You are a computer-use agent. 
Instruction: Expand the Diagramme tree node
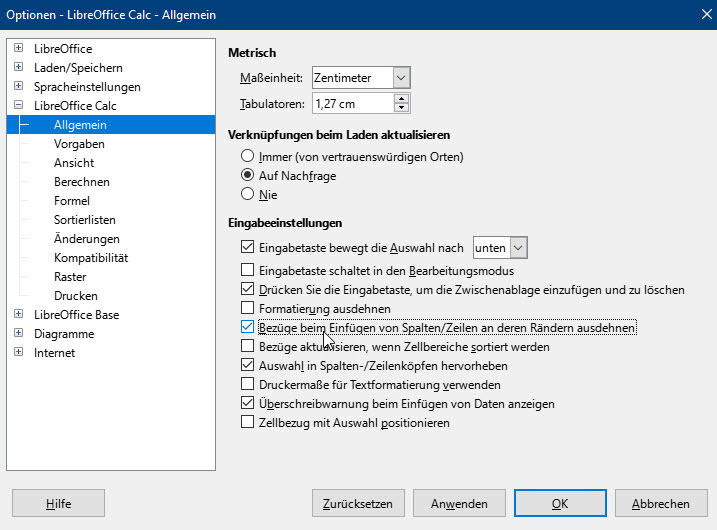tap(18, 333)
